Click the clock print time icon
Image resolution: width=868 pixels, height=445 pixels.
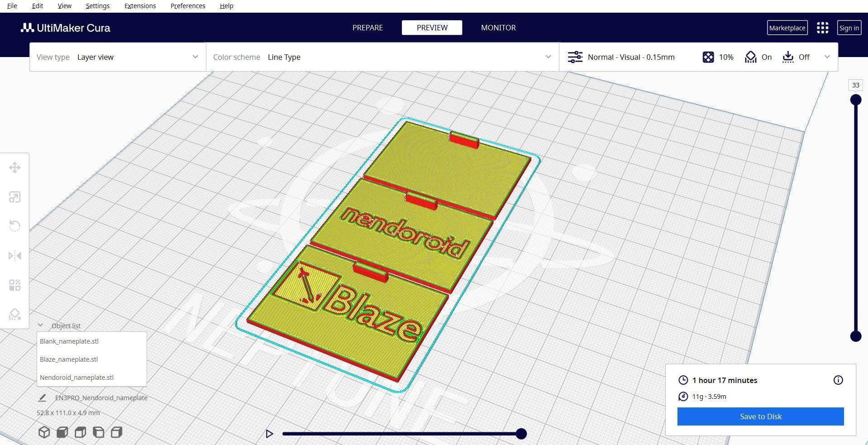tap(683, 380)
